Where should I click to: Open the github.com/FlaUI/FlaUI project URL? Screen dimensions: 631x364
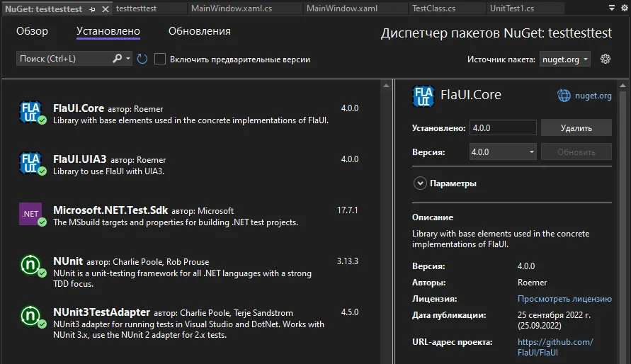pos(555,347)
